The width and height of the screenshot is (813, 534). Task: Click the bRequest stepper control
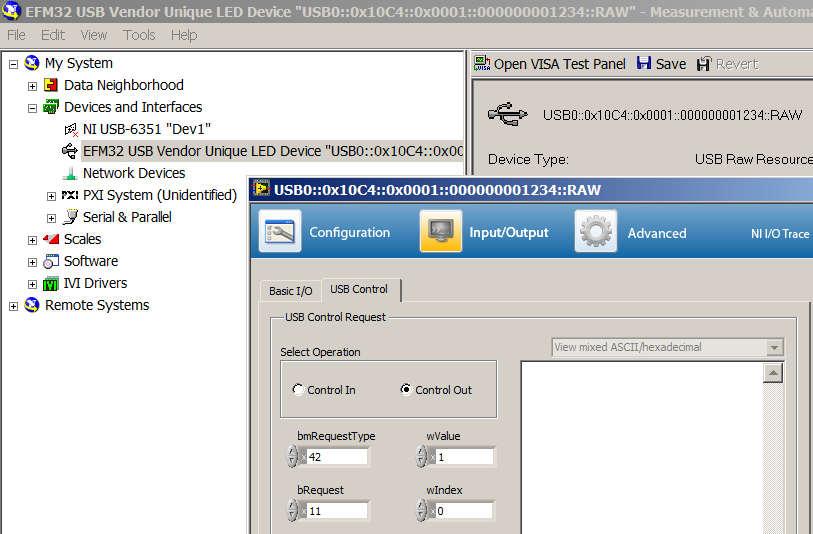pyautogui.click(x=293, y=510)
